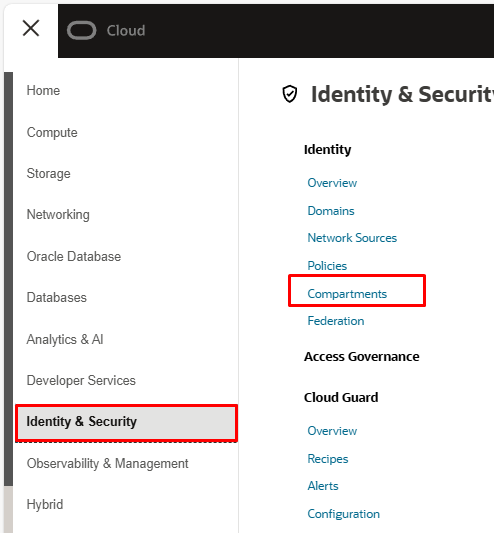
Task: Click the Compartments link
Action: pyautogui.click(x=347, y=294)
